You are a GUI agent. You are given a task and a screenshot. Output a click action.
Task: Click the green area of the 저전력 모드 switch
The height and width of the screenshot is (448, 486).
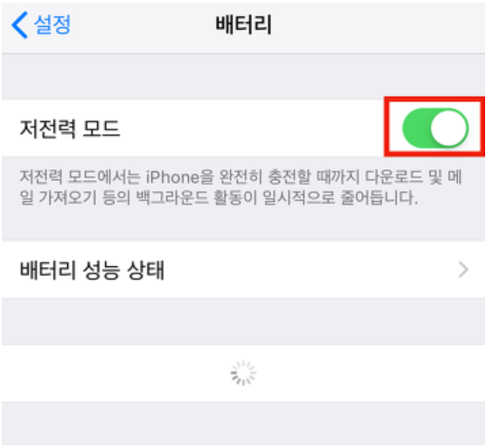click(416, 128)
